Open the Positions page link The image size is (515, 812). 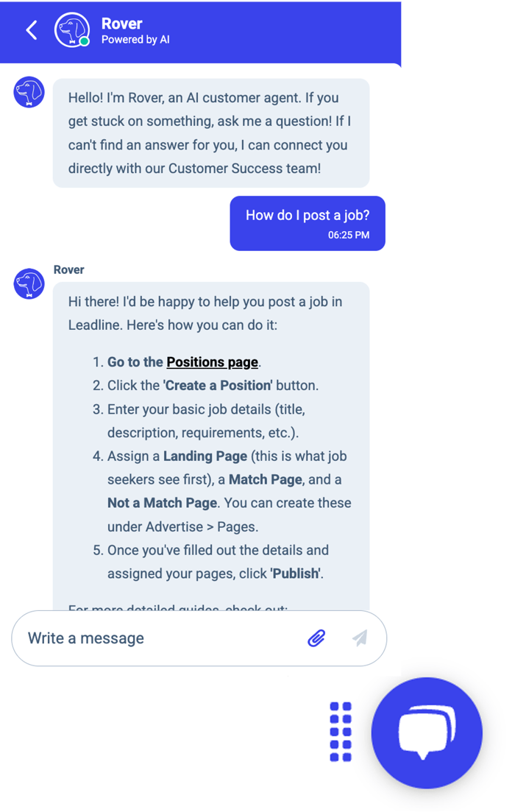[212, 362]
